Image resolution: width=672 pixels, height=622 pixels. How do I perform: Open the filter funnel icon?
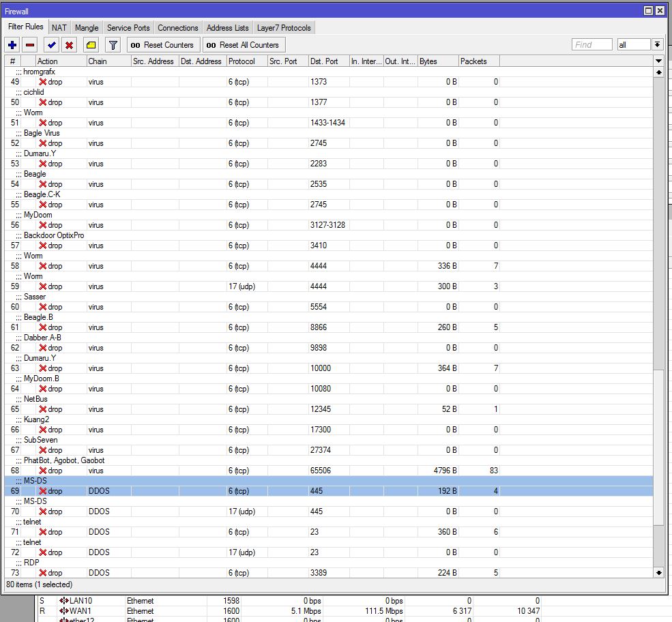tap(113, 44)
